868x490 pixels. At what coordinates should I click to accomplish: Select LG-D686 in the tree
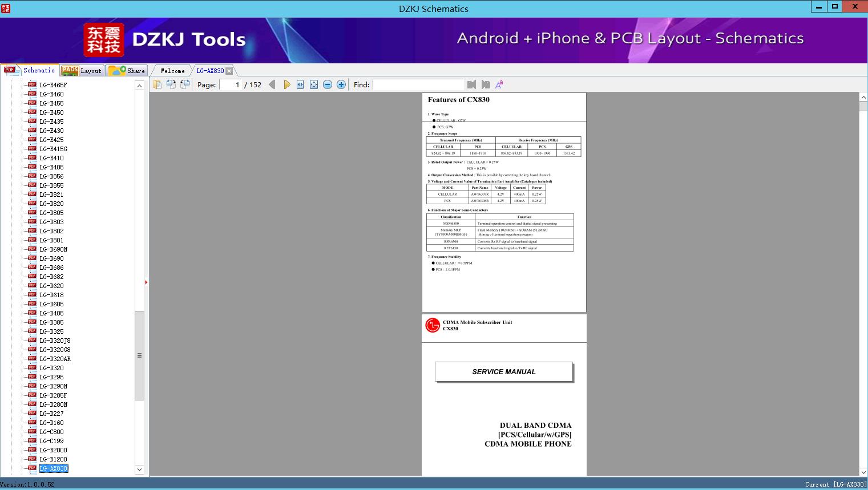(51, 268)
